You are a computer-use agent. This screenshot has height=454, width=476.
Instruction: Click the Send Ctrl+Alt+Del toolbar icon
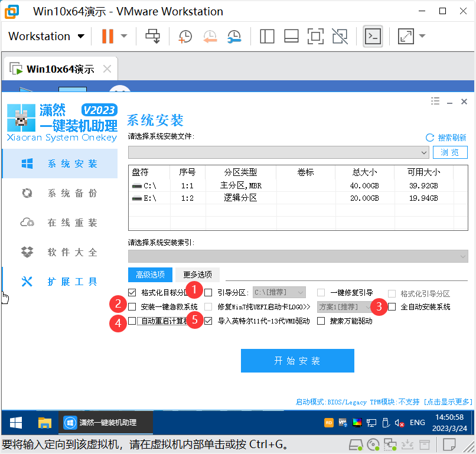click(153, 36)
